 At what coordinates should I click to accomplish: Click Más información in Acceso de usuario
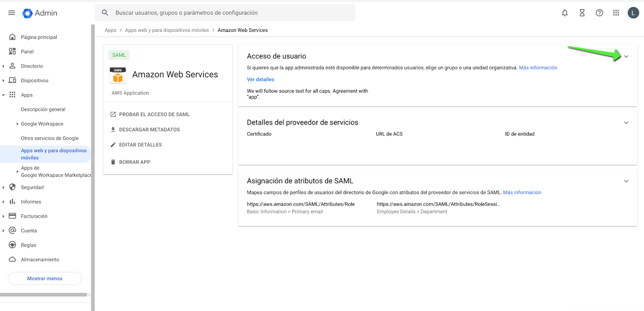click(x=538, y=68)
